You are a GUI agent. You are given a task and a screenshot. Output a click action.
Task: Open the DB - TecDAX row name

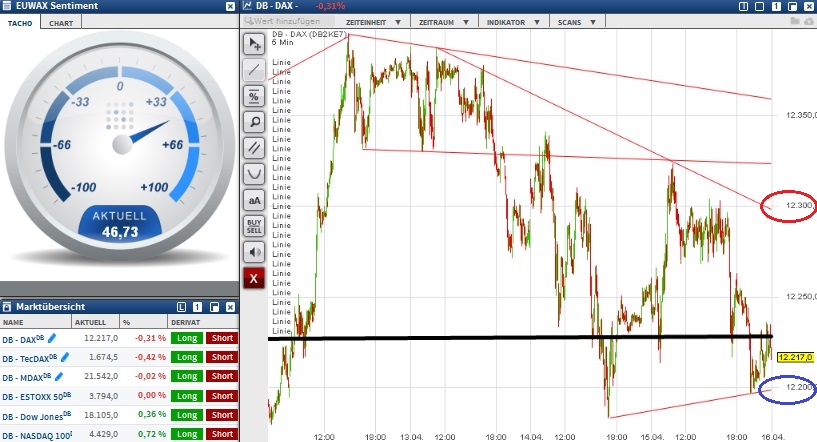click(x=29, y=359)
